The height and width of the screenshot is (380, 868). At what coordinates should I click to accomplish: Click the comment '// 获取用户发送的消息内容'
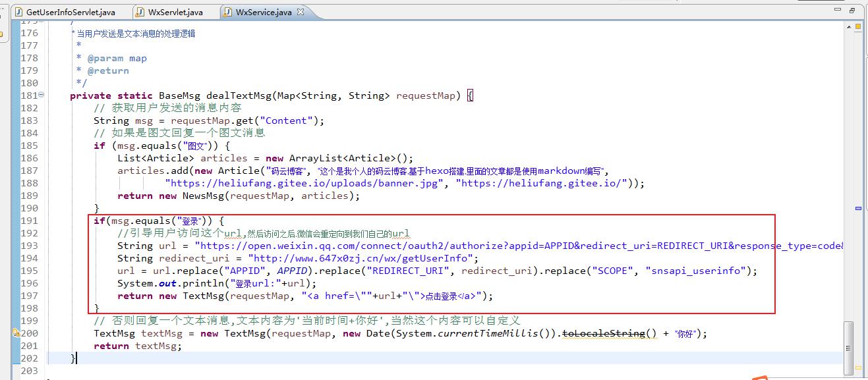click(167, 108)
